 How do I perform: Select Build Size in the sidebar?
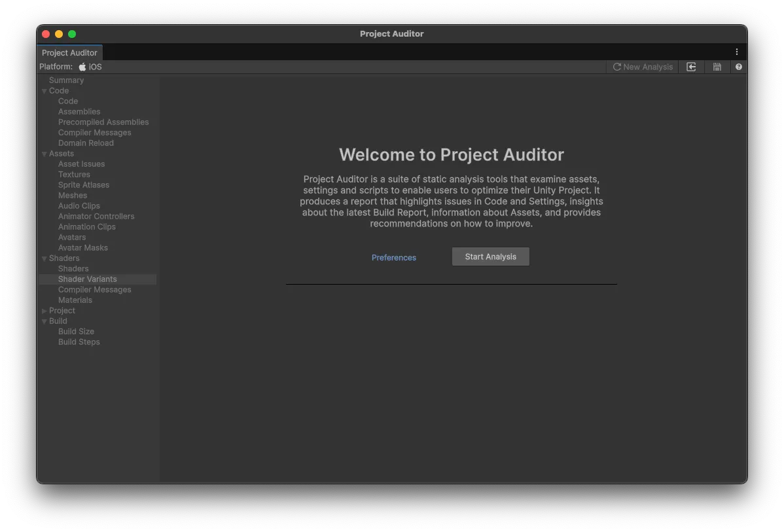(x=76, y=332)
